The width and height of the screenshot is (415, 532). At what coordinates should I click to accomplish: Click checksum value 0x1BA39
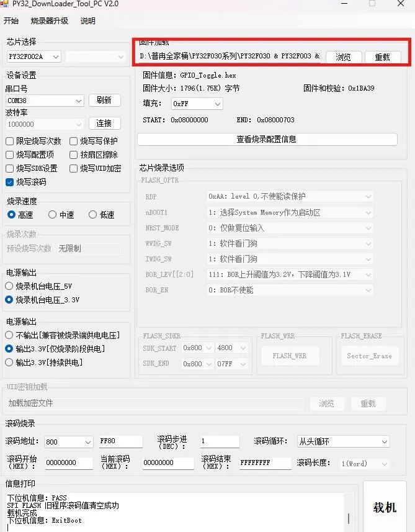pos(361,89)
